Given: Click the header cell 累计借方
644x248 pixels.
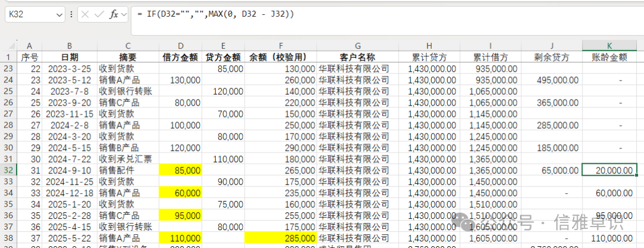Looking at the screenshot, I should 490,57.
